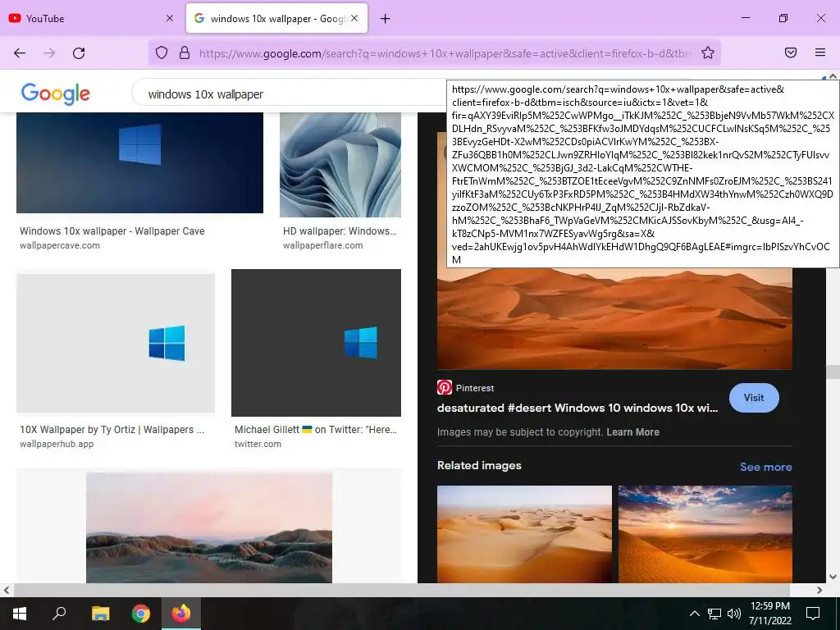The height and width of the screenshot is (630, 840).
Task: Open the Wallpaper Cave dark blue thumbnail
Action: pos(139,163)
